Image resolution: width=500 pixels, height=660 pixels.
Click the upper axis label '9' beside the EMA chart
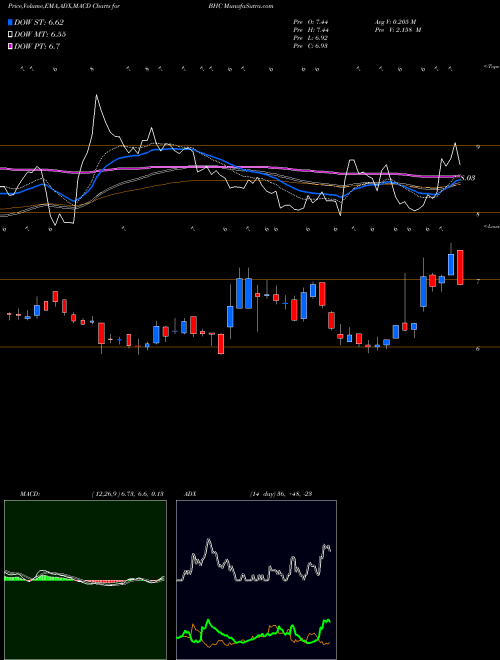pyautogui.click(x=478, y=147)
